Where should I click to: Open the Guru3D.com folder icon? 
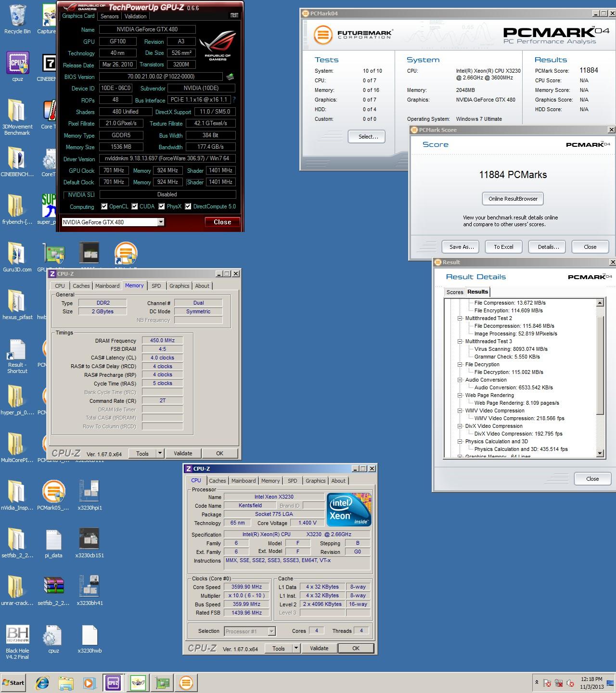tap(17, 257)
